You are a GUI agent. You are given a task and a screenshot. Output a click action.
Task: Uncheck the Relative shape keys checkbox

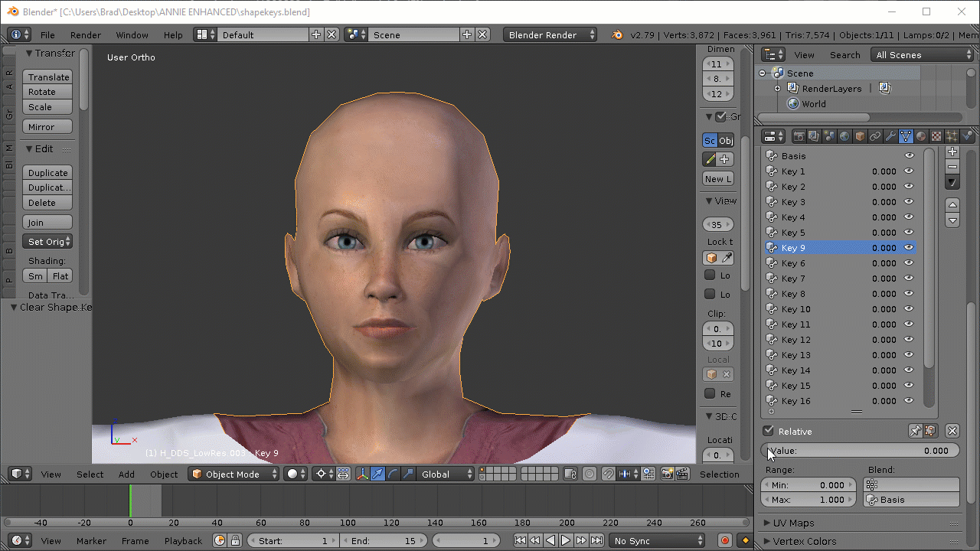pos(769,431)
